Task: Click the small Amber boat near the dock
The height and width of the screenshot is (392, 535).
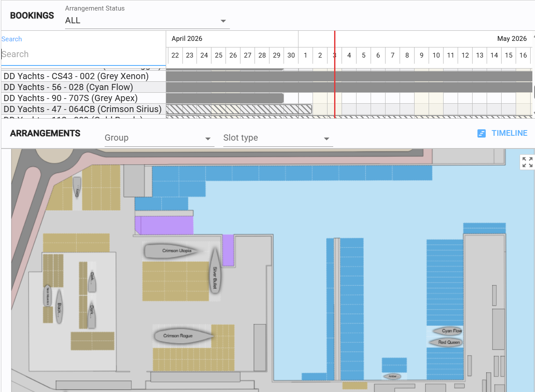Action: coord(392,376)
